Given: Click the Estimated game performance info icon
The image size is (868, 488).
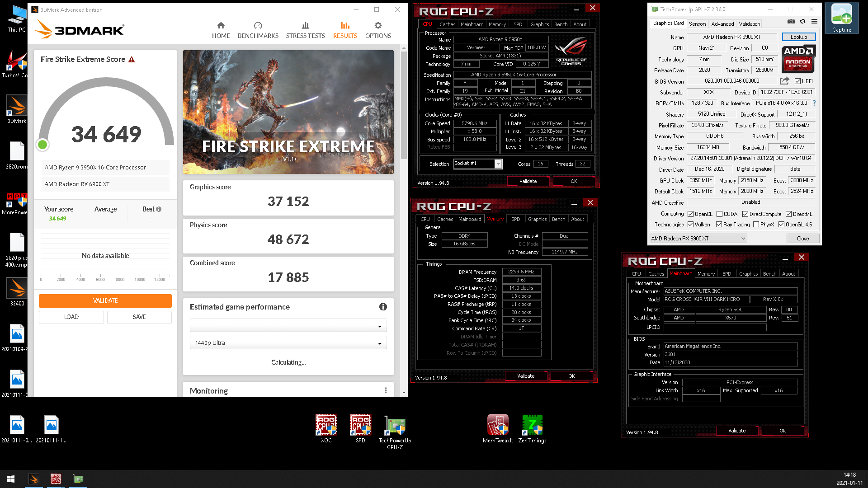Looking at the screenshot, I should pos(383,307).
